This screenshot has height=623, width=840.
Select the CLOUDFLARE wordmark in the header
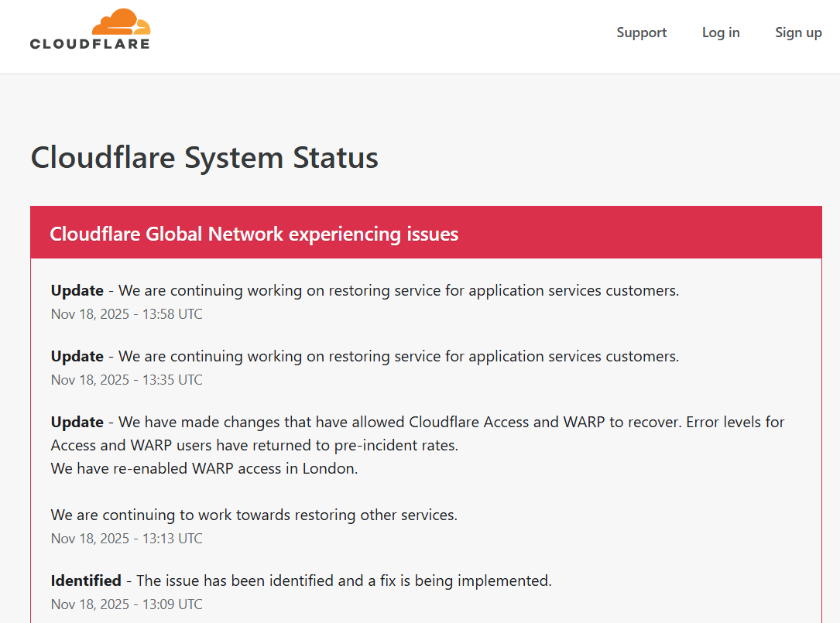[x=90, y=45]
